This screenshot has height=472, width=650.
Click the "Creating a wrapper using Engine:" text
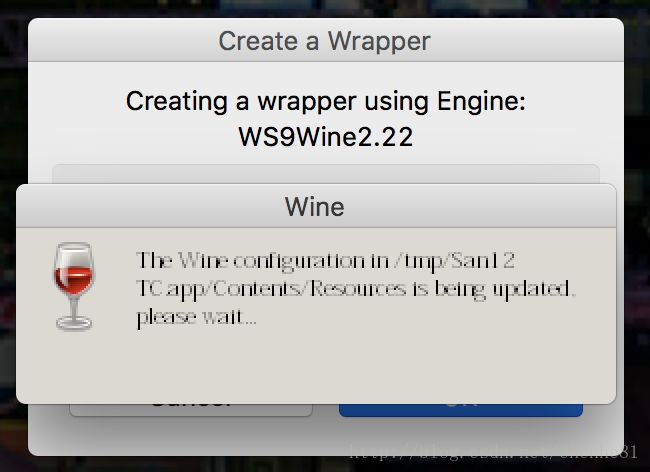point(326,101)
